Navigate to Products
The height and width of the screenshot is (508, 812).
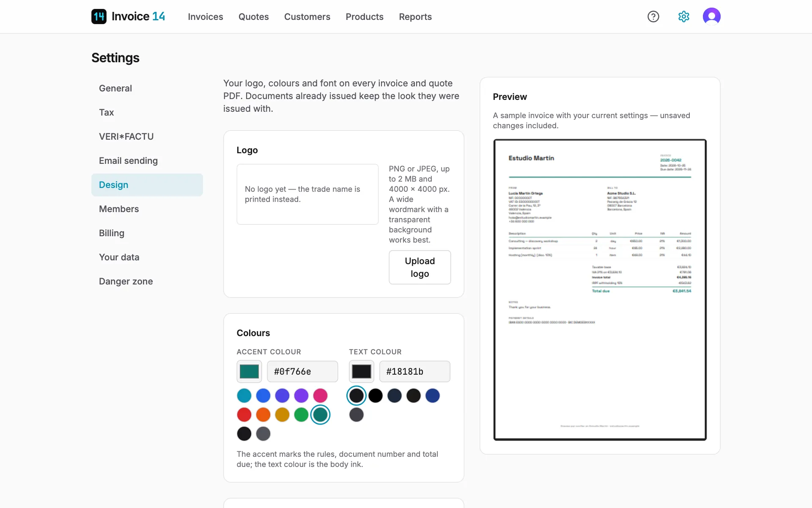click(365, 17)
